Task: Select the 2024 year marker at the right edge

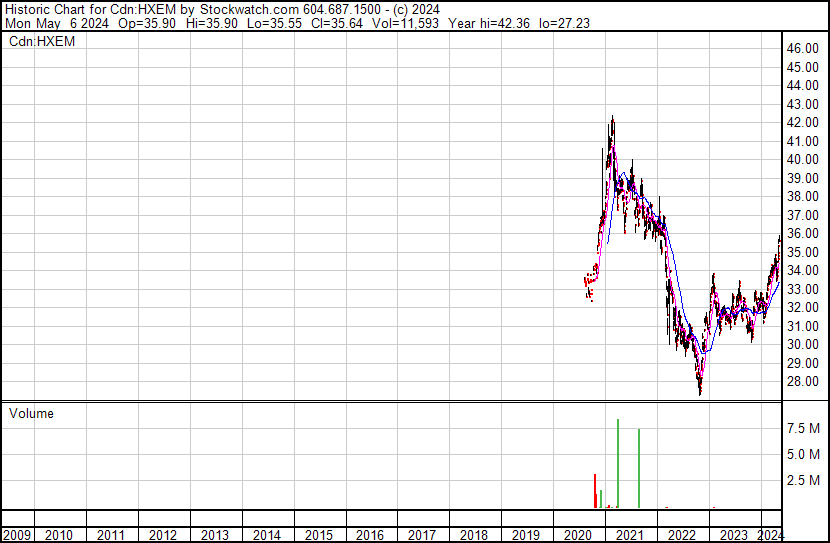Action: (770, 536)
